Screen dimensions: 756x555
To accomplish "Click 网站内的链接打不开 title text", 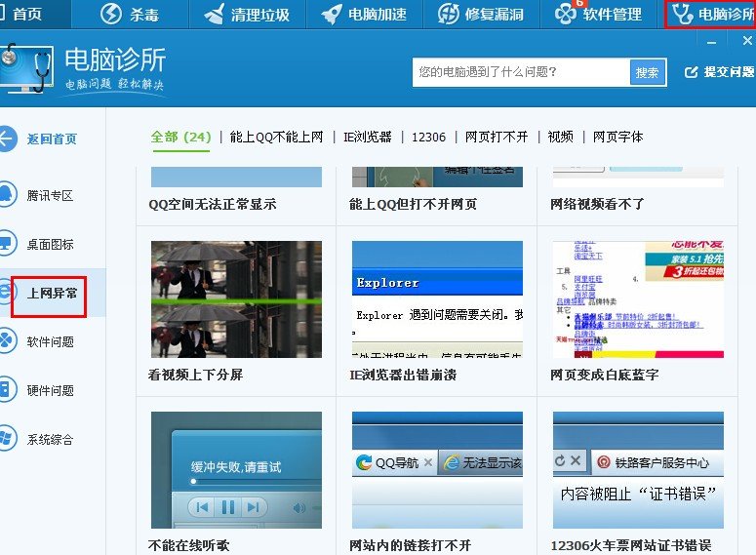I will pyautogui.click(x=410, y=545).
